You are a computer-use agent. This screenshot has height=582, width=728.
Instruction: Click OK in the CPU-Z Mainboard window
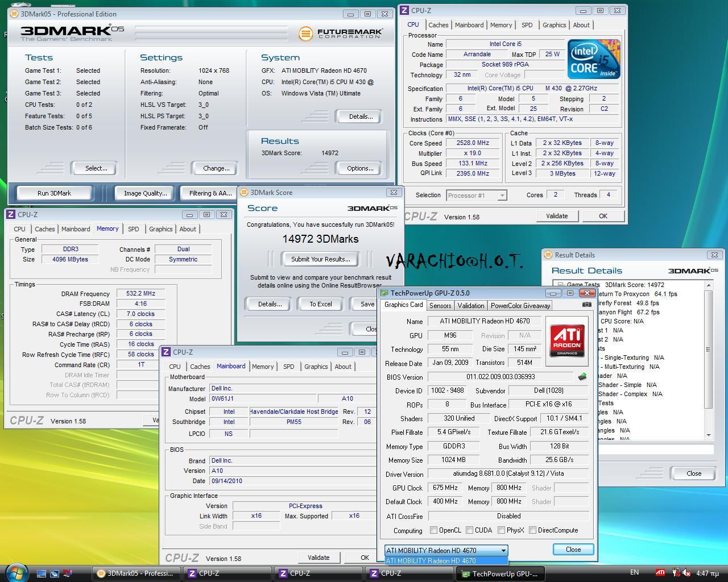[x=365, y=558]
